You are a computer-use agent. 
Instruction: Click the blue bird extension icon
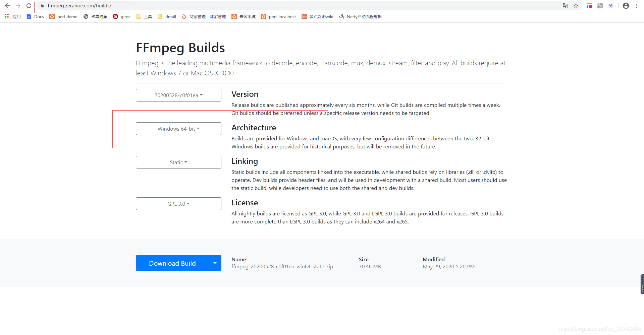click(611, 6)
